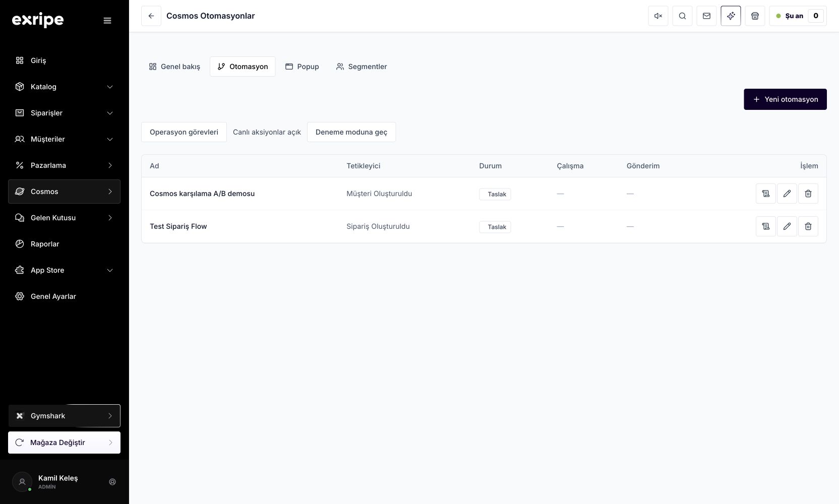Click the Test Sipariş Flow name

[x=178, y=226]
